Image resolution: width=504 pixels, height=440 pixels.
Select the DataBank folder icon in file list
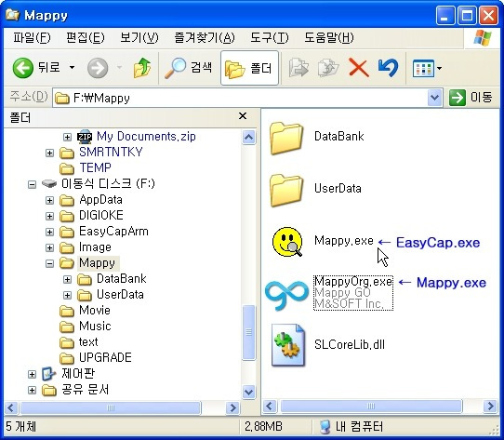286,138
